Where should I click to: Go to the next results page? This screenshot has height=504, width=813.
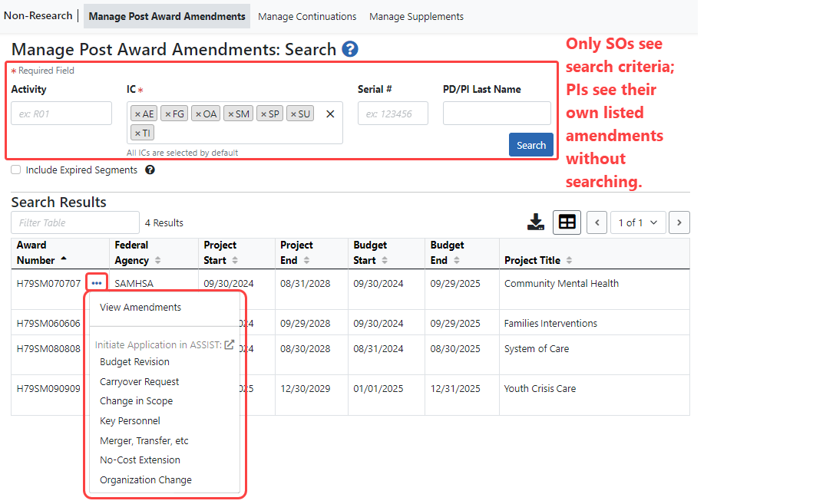(679, 222)
